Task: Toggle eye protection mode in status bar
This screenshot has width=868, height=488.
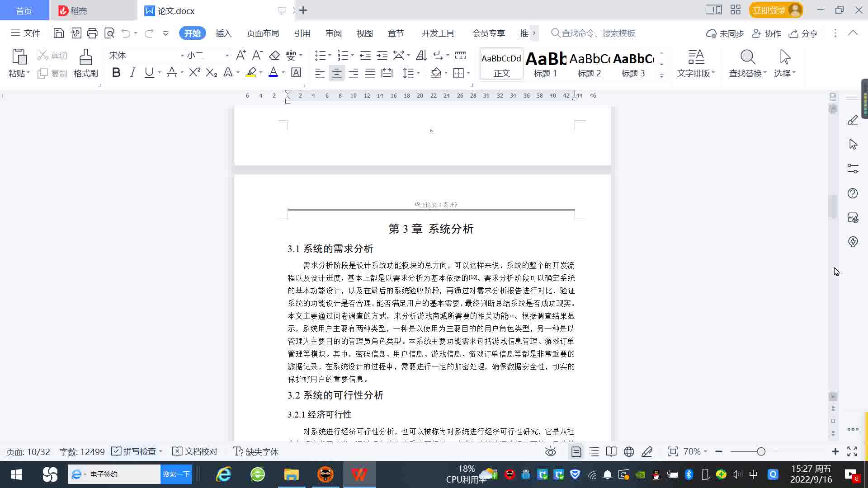Action: coord(550,451)
